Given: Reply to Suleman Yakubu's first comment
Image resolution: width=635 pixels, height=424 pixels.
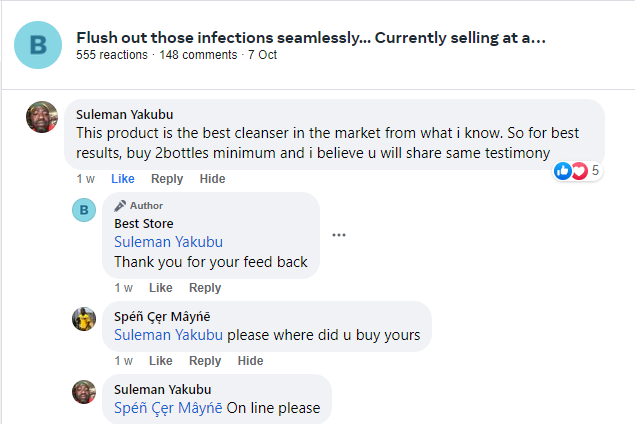Looking at the screenshot, I should (x=167, y=179).
